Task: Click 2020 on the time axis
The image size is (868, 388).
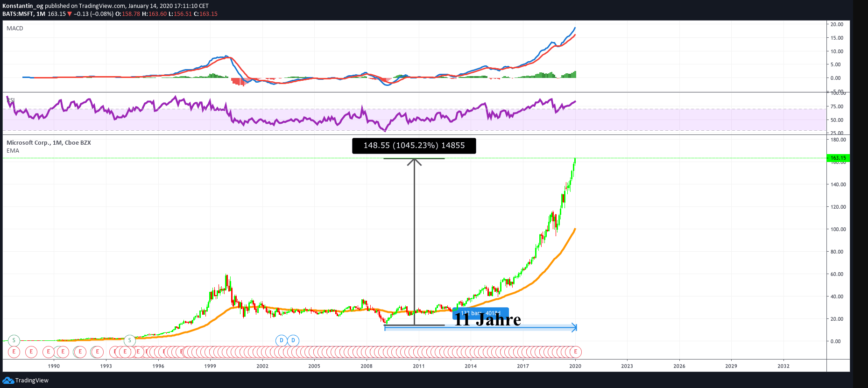Action: click(x=575, y=366)
